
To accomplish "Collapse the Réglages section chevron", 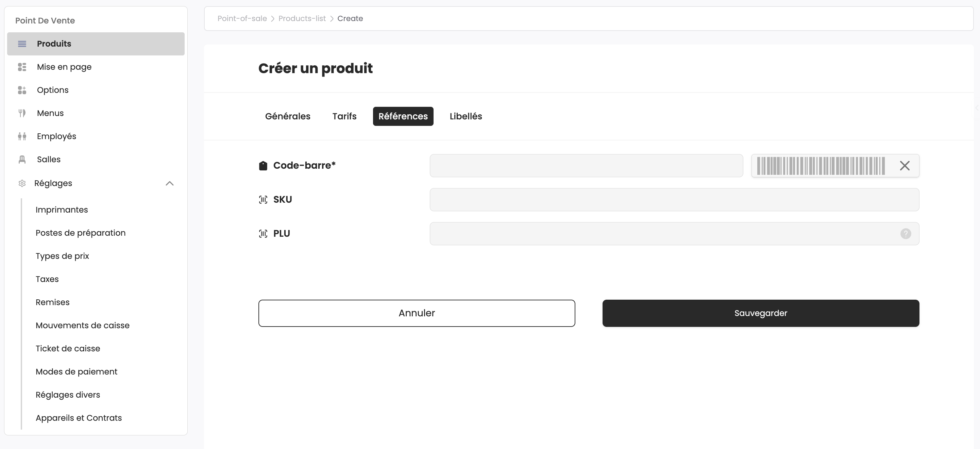I will coord(170,183).
